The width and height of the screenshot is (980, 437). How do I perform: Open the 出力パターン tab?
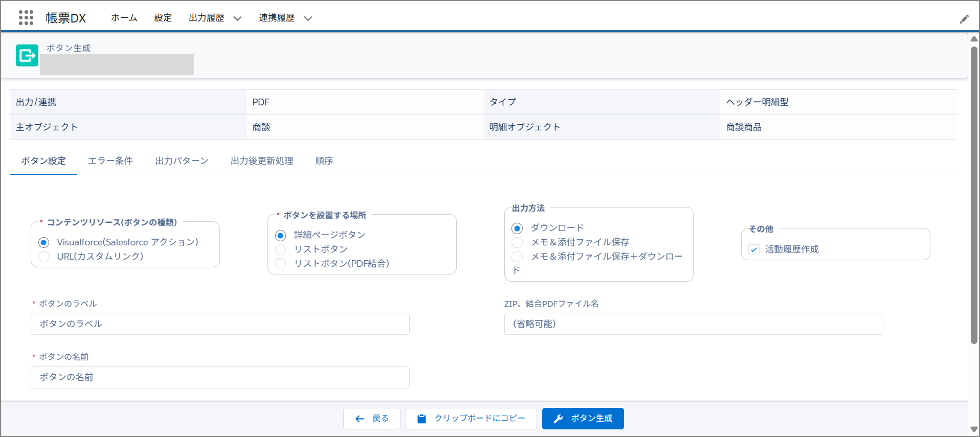[x=181, y=161]
